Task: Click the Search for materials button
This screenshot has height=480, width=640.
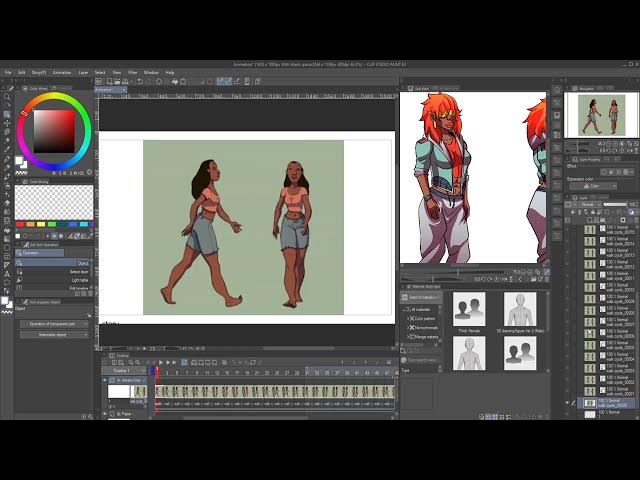Action: click(420, 297)
